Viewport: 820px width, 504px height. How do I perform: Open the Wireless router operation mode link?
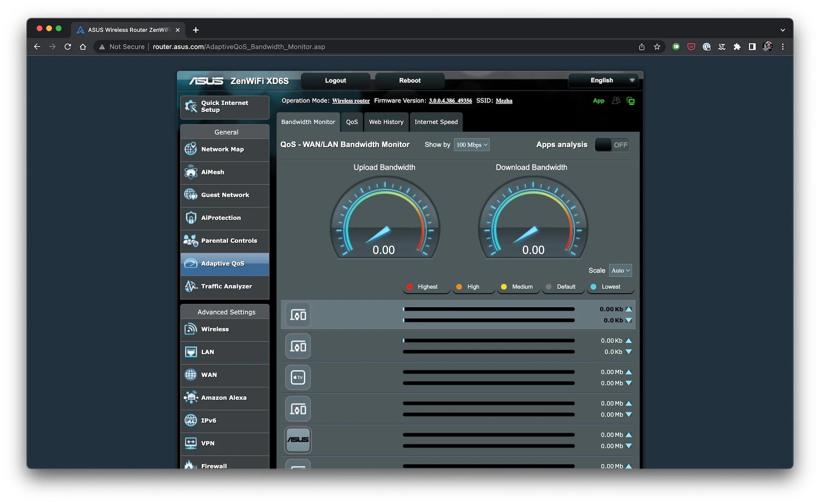(x=351, y=101)
